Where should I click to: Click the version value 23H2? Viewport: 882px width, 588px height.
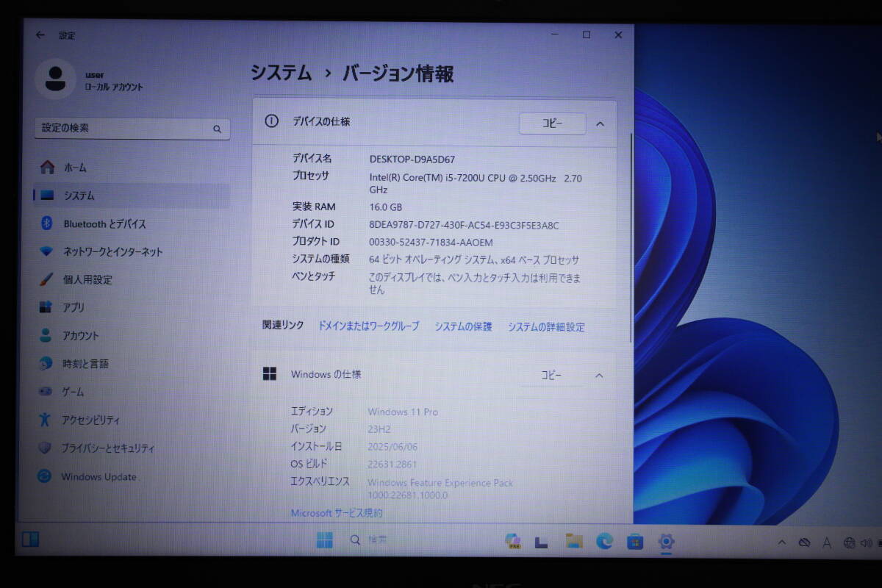(x=379, y=429)
